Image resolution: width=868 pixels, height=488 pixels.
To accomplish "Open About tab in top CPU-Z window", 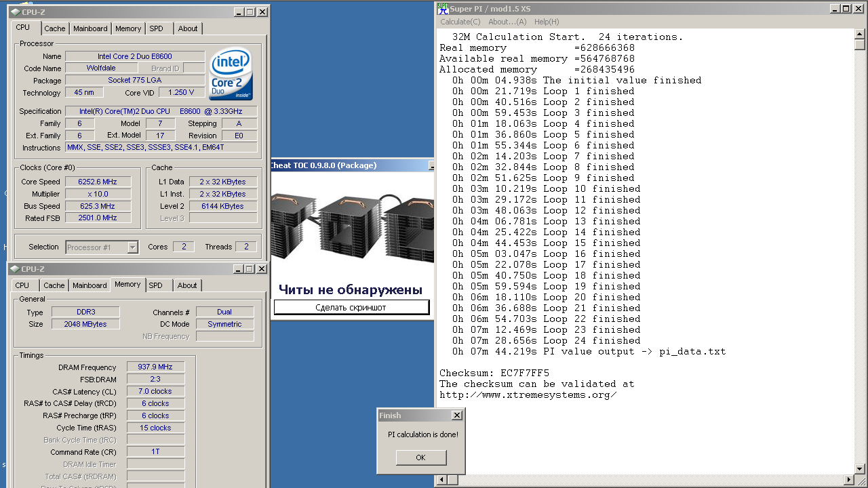I will pyautogui.click(x=188, y=28).
